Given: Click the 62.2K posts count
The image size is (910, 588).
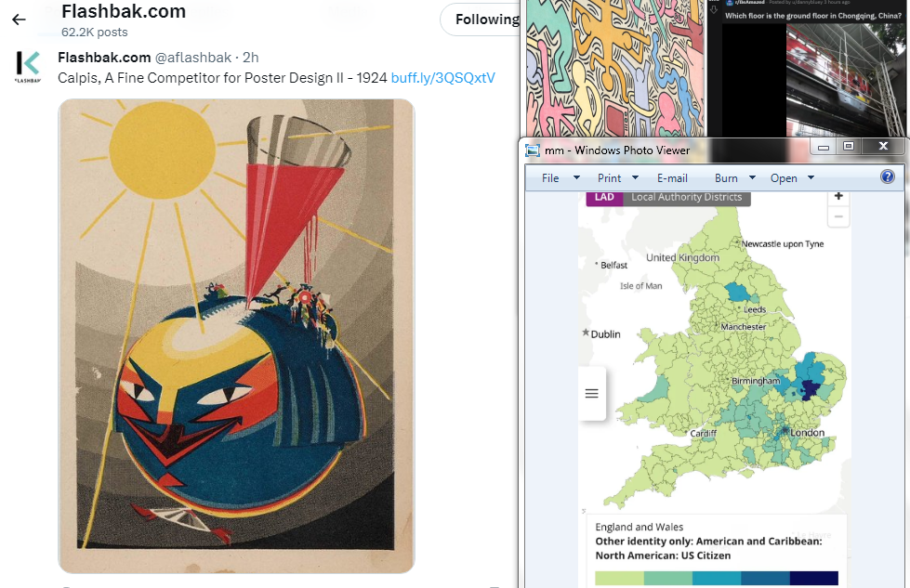Looking at the screenshot, I should 95,33.
